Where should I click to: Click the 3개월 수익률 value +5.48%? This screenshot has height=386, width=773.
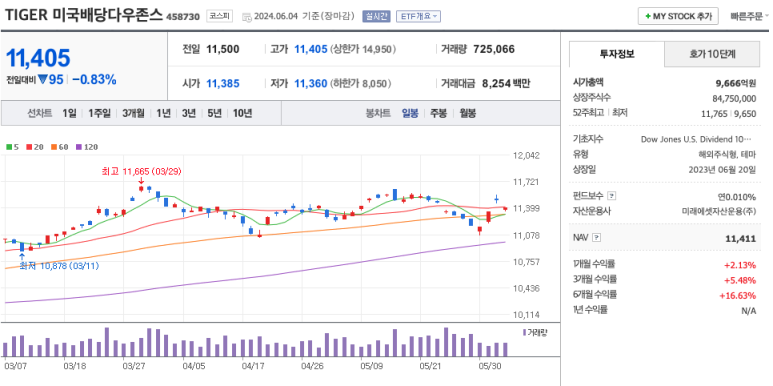pyautogui.click(x=740, y=280)
